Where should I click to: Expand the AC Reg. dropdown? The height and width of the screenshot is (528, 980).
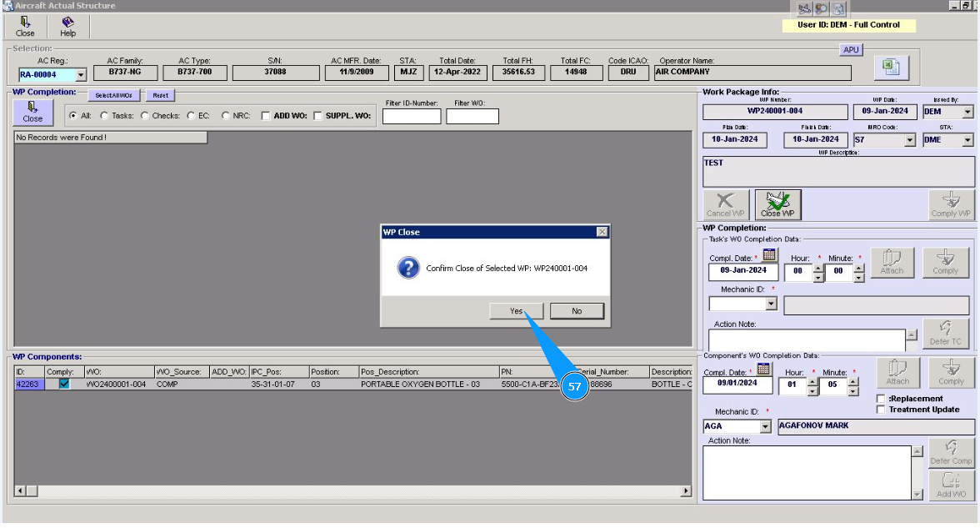pyautogui.click(x=81, y=75)
